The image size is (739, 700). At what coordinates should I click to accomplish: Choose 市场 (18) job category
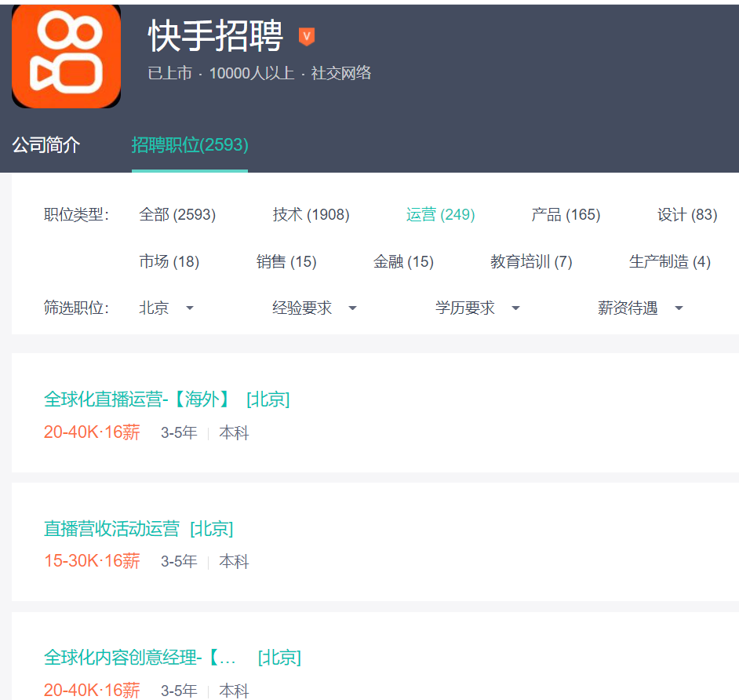click(169, 261)
